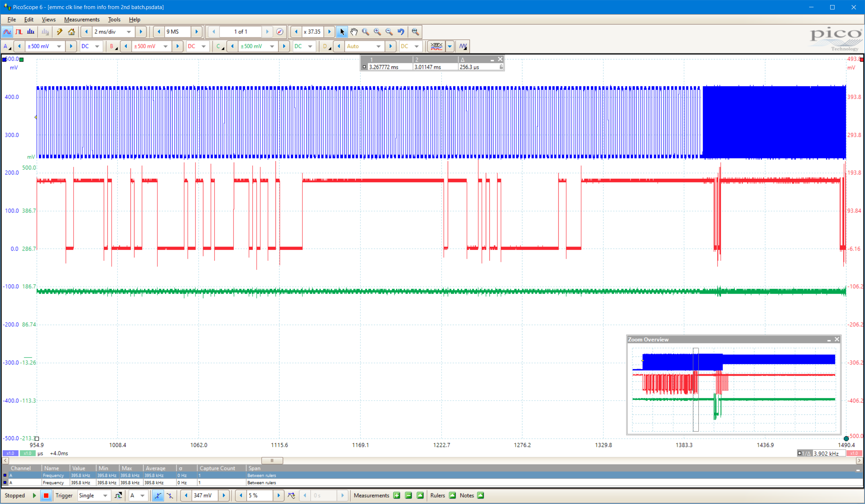The image size is (865, 504).
Task: Toggle the Rulers show button
Action: [x=452, y=495]
